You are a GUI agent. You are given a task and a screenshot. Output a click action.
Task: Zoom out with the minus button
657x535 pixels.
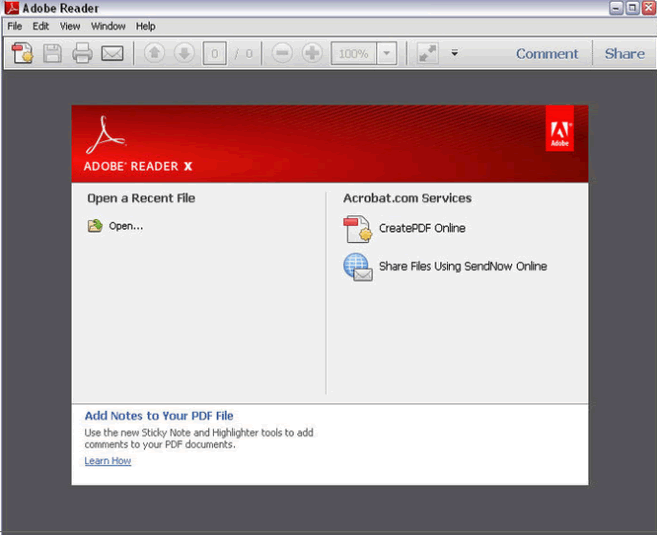(x=282, y=53)
